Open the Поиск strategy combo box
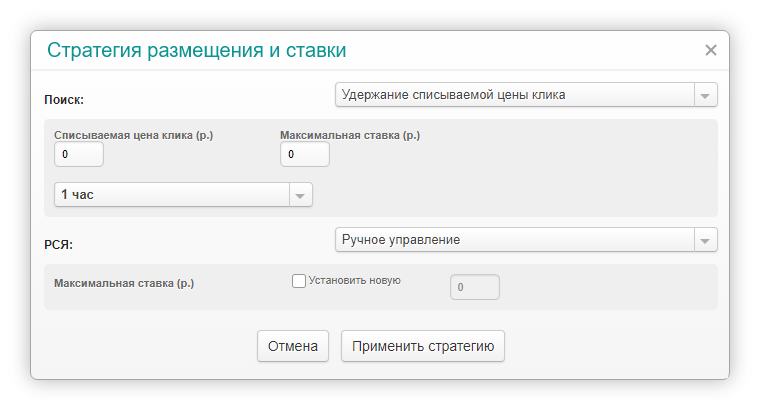 coord(526,95)
